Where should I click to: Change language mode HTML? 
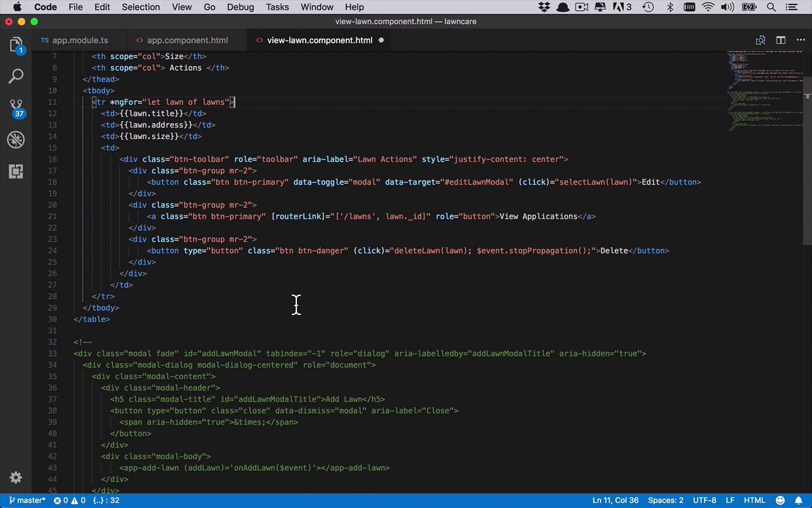click(x=754, y=500)
